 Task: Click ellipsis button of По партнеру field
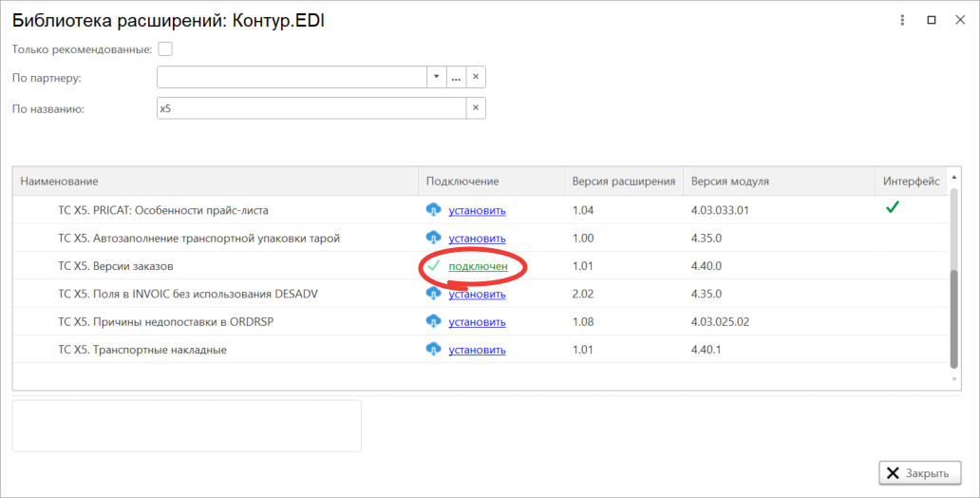point(456,77)
